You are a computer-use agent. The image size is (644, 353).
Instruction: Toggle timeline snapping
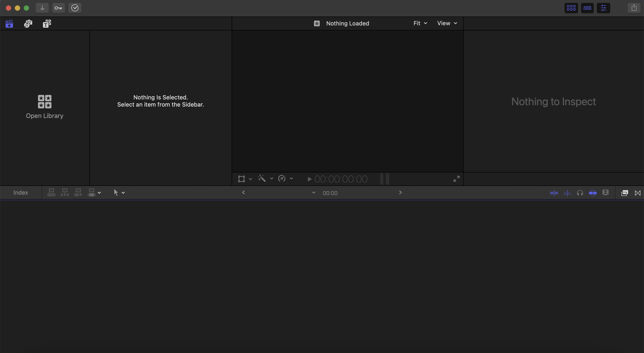pos(593,193)
